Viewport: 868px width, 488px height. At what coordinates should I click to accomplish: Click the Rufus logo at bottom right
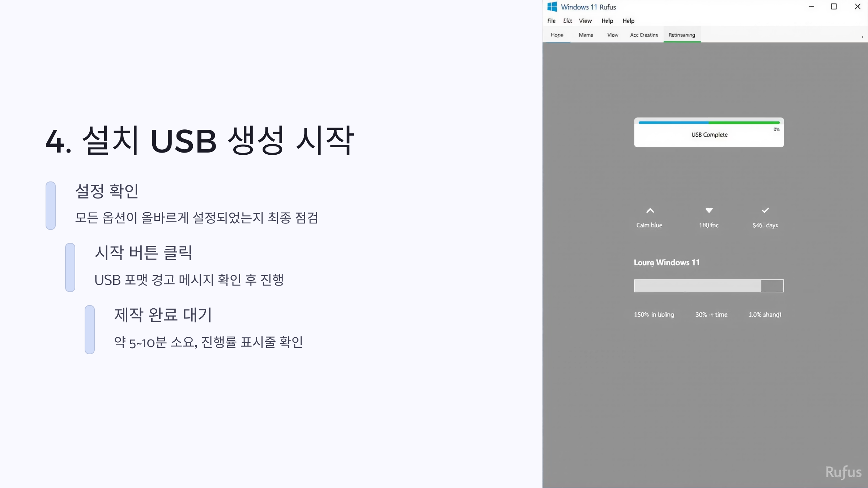coord(843,472)
